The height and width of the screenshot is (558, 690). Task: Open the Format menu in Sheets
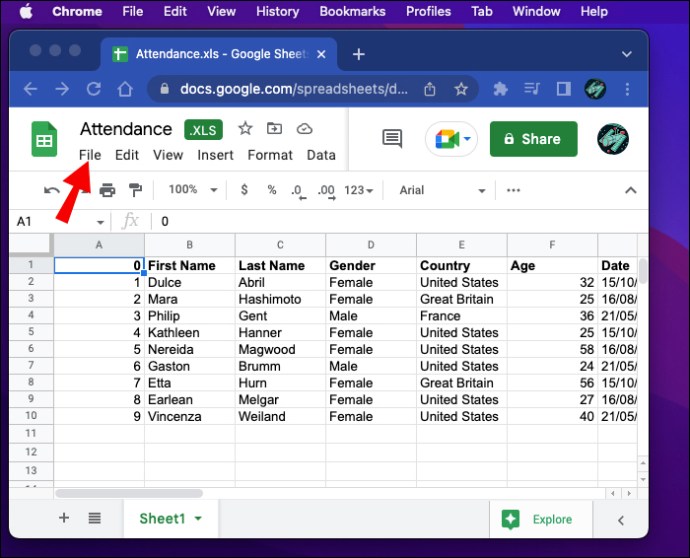coord(270,155)
